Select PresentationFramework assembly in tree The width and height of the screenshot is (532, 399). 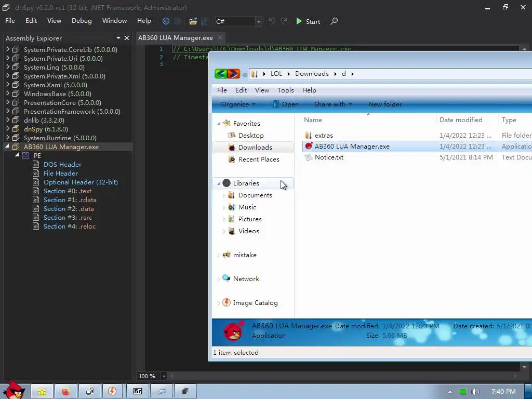point(72,111)
